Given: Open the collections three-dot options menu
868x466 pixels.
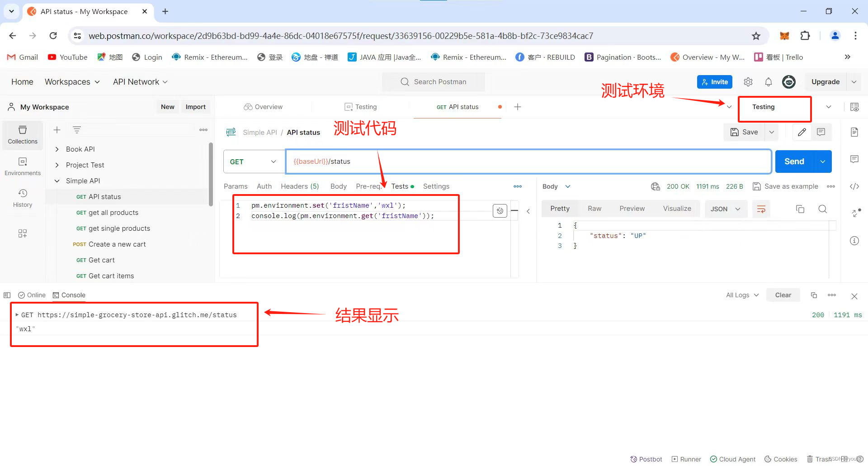Looking at the screenshot, I should point(203,130).
